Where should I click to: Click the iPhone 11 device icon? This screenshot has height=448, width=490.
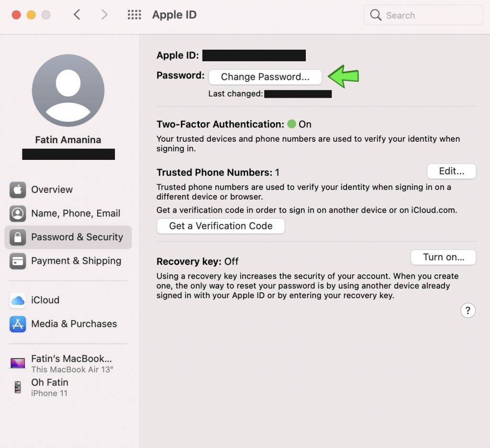[18, 387]
